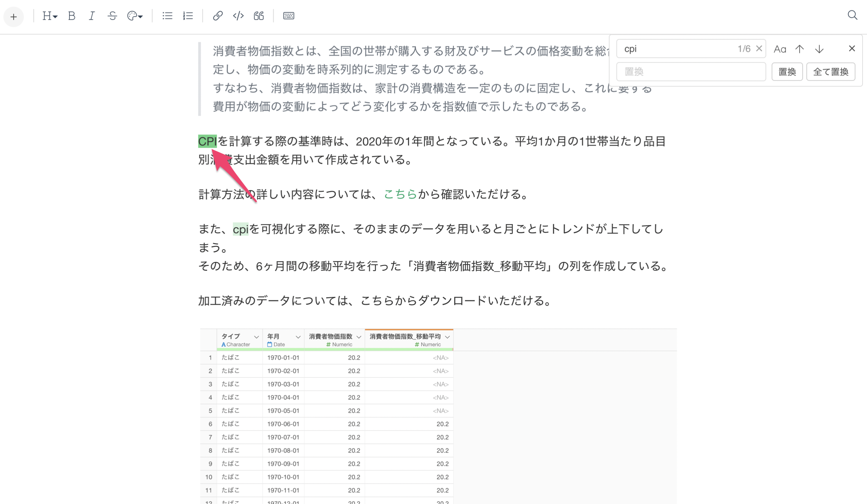Image resolution: width=867 pixels, height=504 pixels.
Task: Click row number 10 in the table
Action: tap(209, 477)
